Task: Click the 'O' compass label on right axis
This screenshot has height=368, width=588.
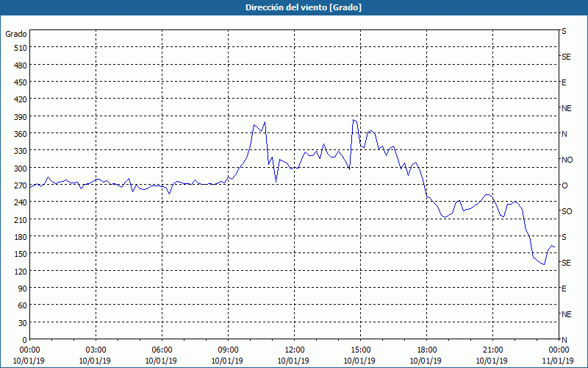Action: [x=564, y=185]
